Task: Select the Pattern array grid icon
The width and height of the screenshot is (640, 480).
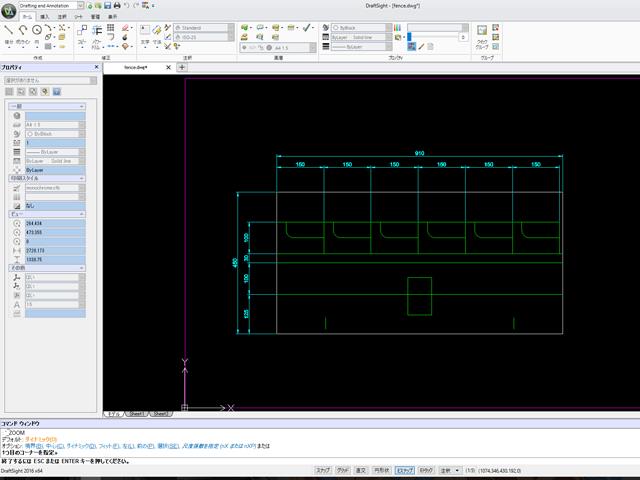Action: tap(111, 27)
